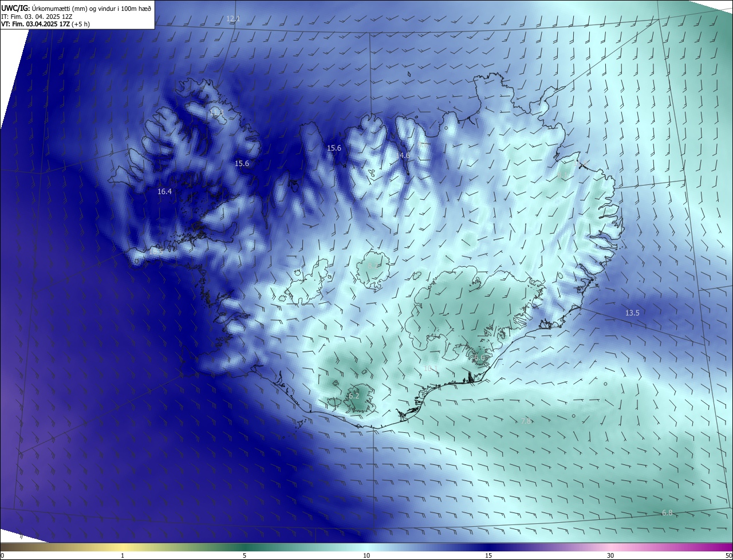This screenshot has height=560, width=733.
Task: Click the colorbar at the 0 tick label
Action: 2,555
